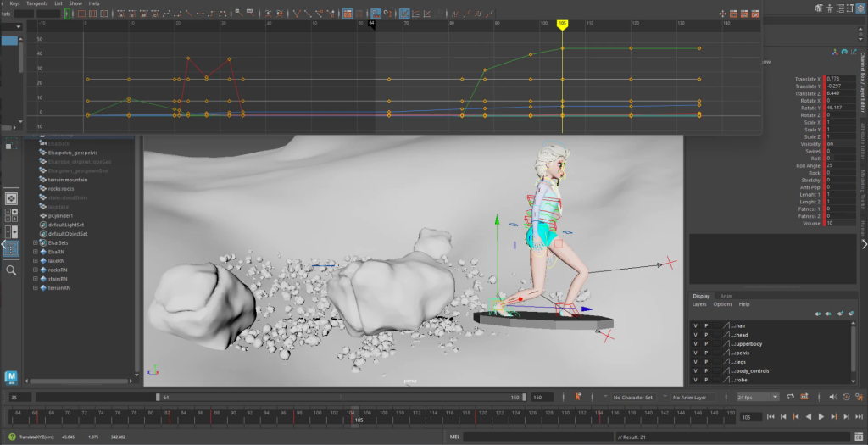Click the spline tangents icon
Viewport: 868px width, 445px height.
point(166,14)
